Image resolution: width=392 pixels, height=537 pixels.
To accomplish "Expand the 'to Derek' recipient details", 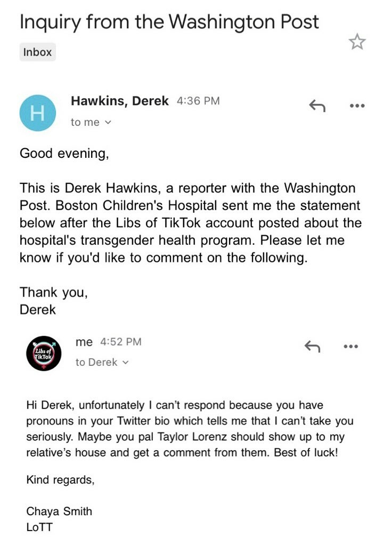I will pyautogui.click(x=102, y=363).
